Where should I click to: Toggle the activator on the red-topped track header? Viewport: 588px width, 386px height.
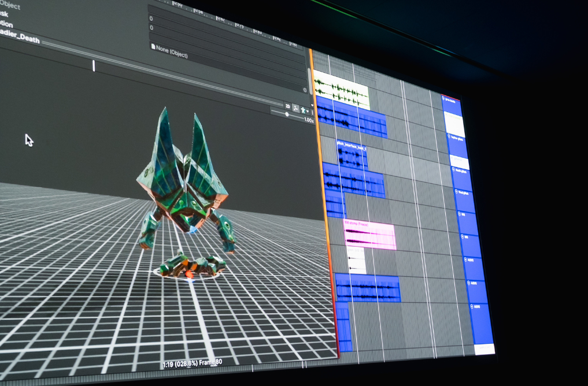point(443,99)
